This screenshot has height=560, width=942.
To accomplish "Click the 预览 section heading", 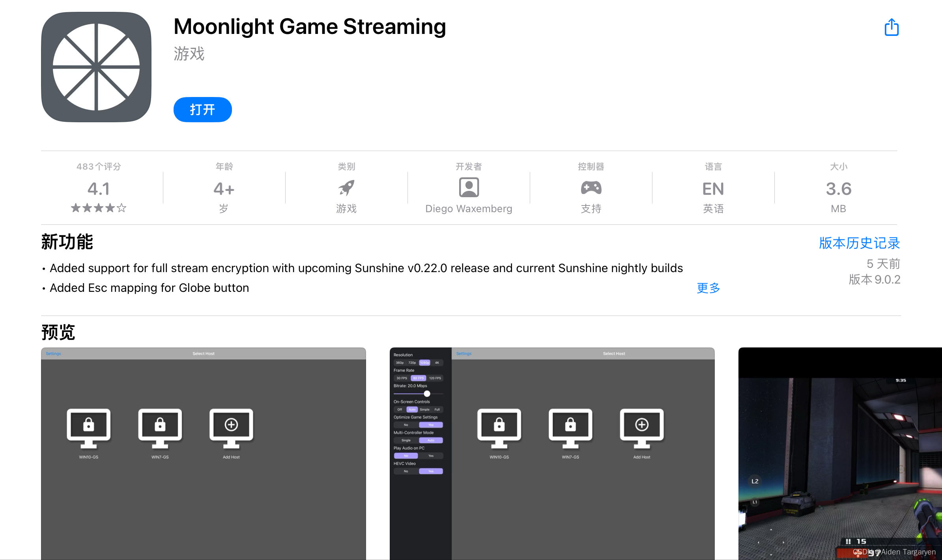I will pyautogui.click(x=58, y=332).
